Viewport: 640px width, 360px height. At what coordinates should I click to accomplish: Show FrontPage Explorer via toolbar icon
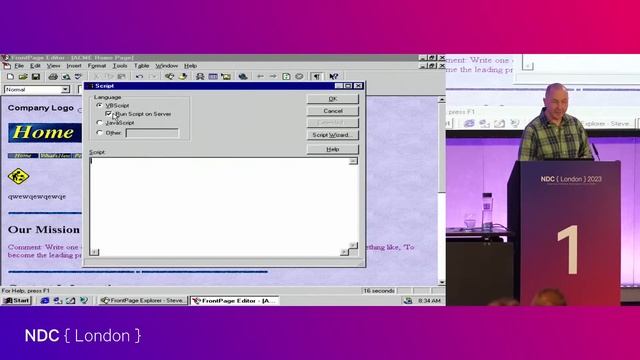[169, 77]
